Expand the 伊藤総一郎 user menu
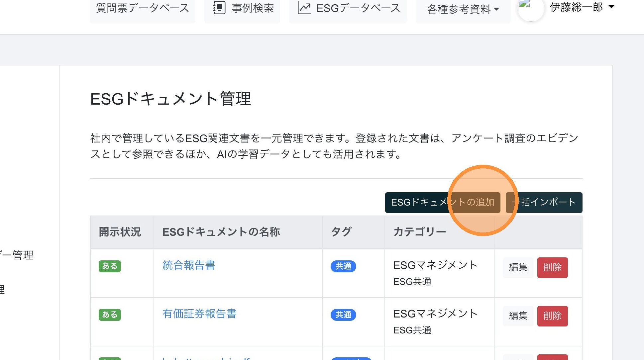Screen dimensions: 644x360 [582, 7]
